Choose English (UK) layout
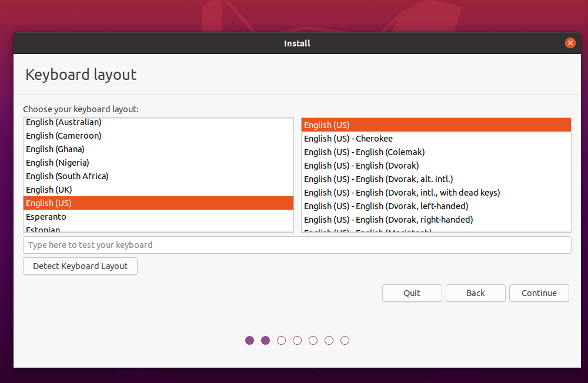This screenshot has width=588, height=383. pyautogui.click(x=158, y=190)
